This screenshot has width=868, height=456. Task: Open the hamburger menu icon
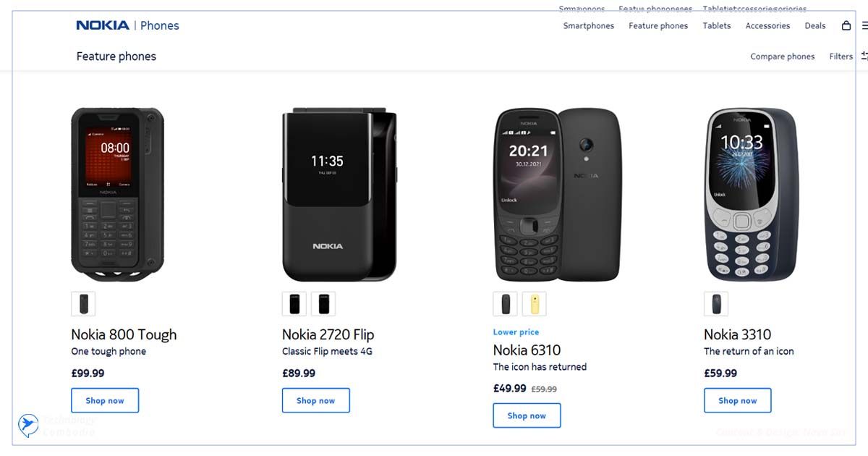(x=864, y=25)
